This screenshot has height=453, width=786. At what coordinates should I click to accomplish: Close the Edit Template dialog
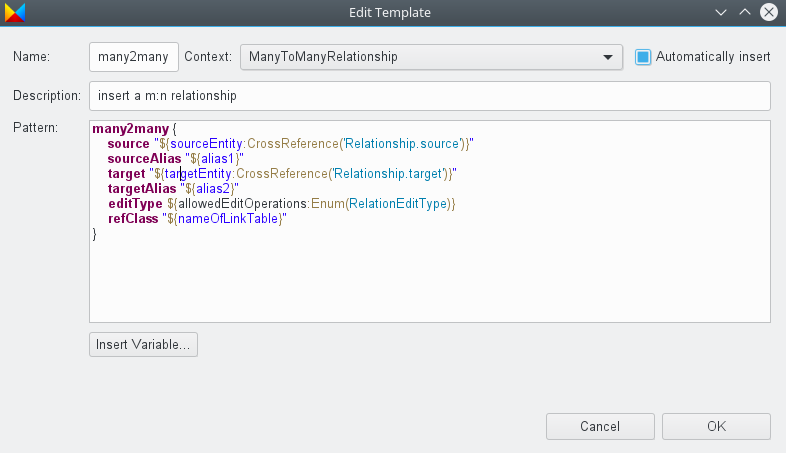[769, 12]
